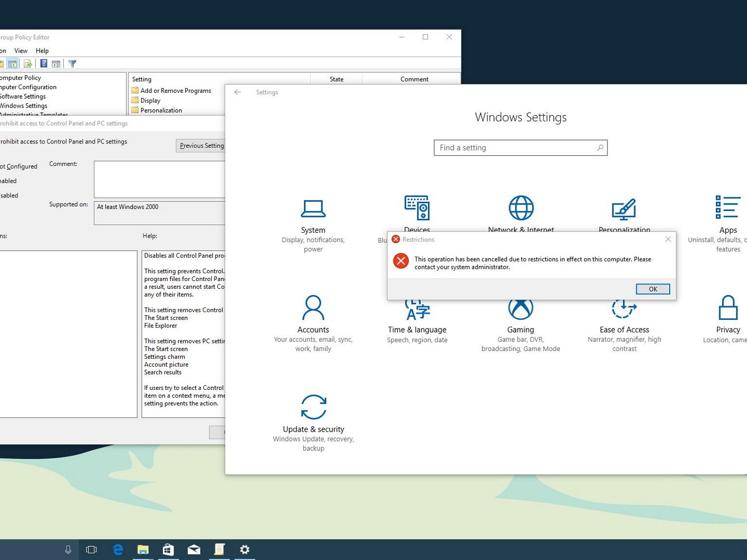Click the Cortana microphone icon on taskbar
Viewport: 747px width, 560px height.
(68, 549)
